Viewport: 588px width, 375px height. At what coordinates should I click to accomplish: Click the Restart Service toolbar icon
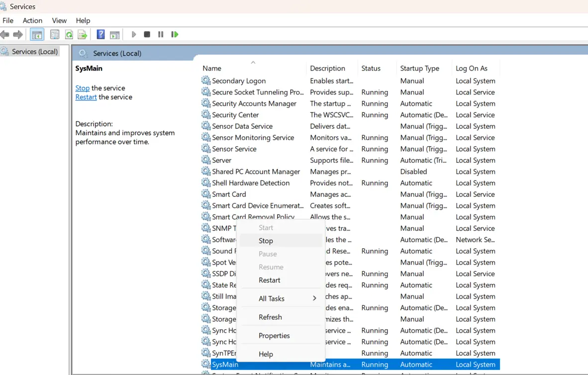[x=175, y=34]
